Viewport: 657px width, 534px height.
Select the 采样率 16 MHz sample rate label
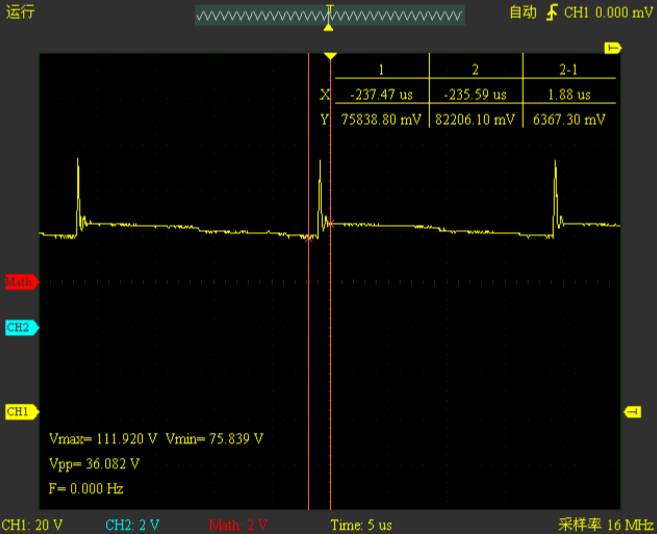(605, 525)
